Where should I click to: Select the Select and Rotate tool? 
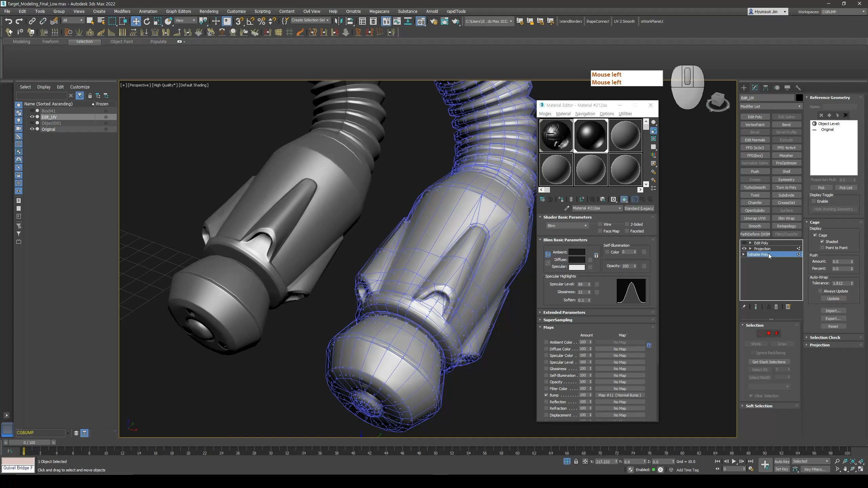tap(147, 21)
